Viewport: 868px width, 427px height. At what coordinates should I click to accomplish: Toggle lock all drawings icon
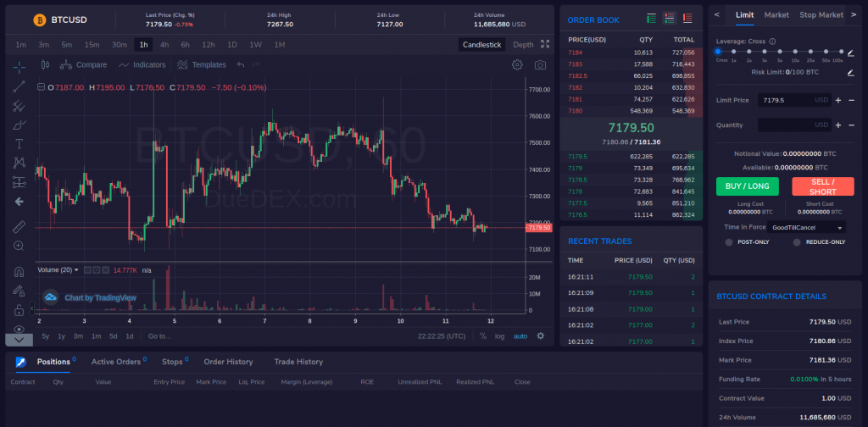click(x=19, y=310)
